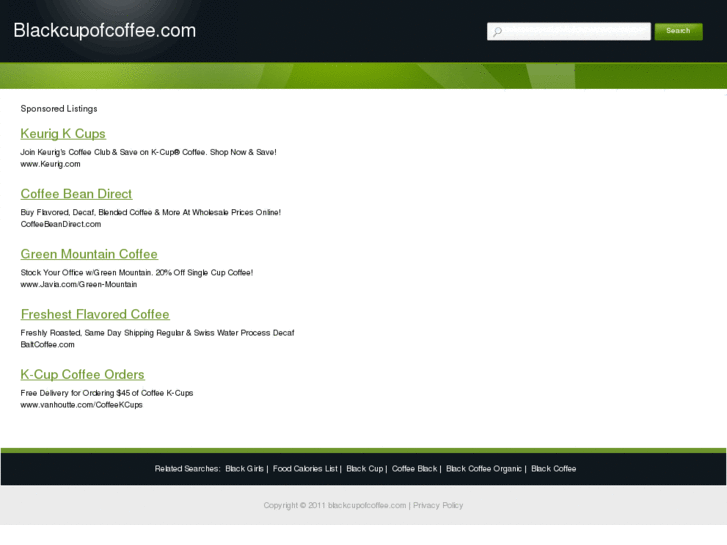Open the K-Cup Coffee Orders listing
This screenshot has width=727, height=545.
(83, 374)
